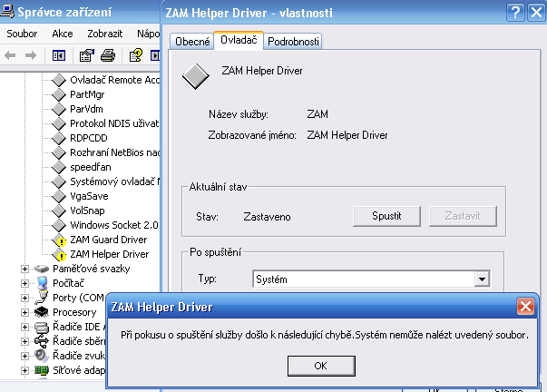Screen dimensions: 547x392
Task: Expand the Paměťové svazky node
Action: [24, 269]
